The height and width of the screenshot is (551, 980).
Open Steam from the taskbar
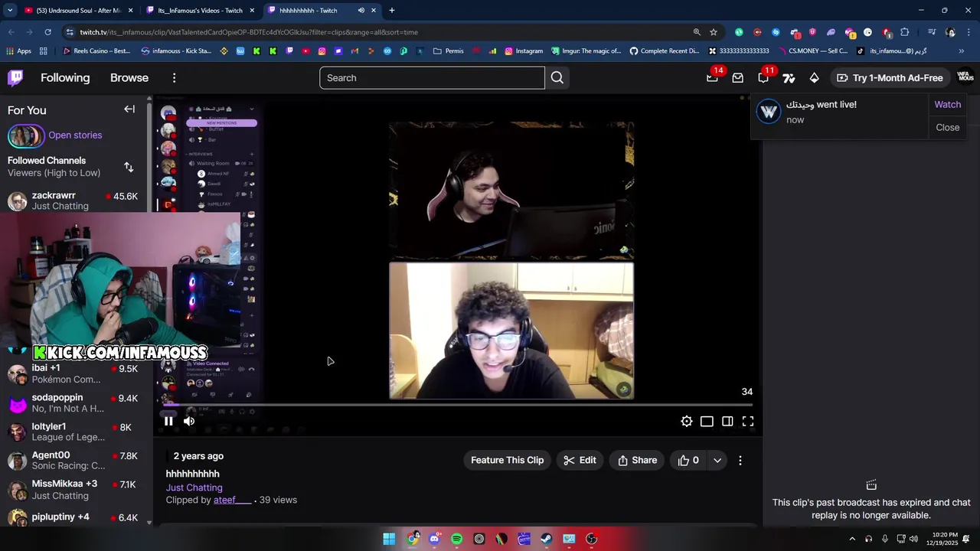pos(547,539)
